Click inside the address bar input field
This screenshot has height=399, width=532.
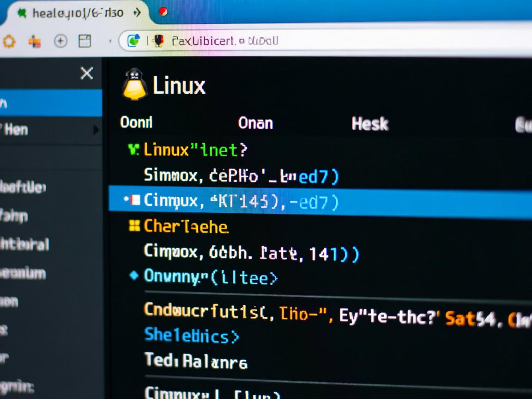tap(277, 41)
